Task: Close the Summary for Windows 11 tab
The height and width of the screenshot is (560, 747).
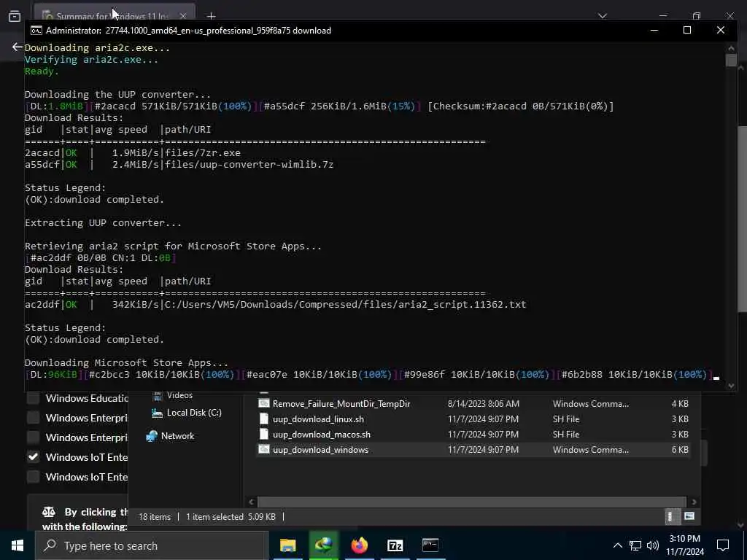Action: point(183,16)
